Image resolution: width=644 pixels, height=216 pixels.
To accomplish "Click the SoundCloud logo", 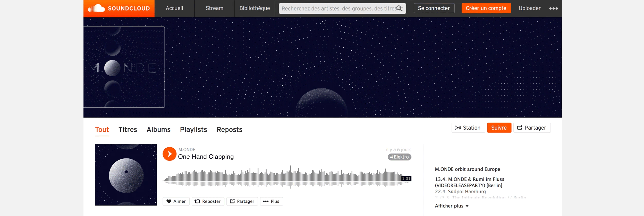I will 119,8.
